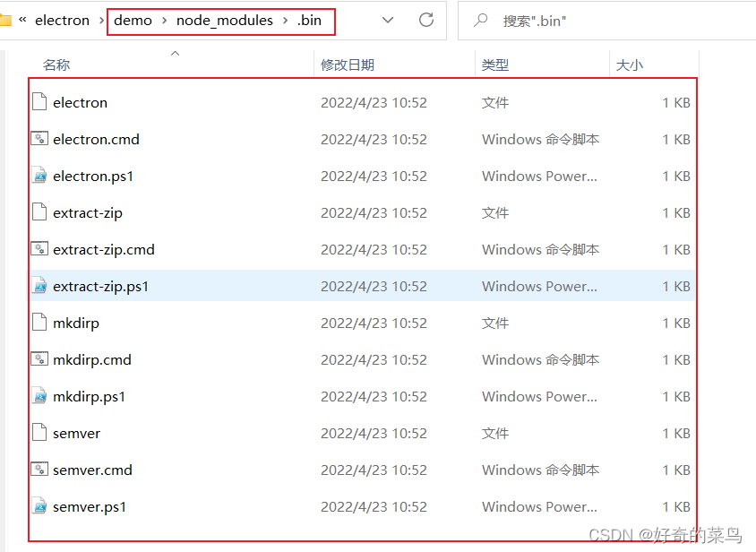Image resolution: width=756 pixels, height=552 pixels.
Task: Sort by 大小 column header
Action: (630, 65)
